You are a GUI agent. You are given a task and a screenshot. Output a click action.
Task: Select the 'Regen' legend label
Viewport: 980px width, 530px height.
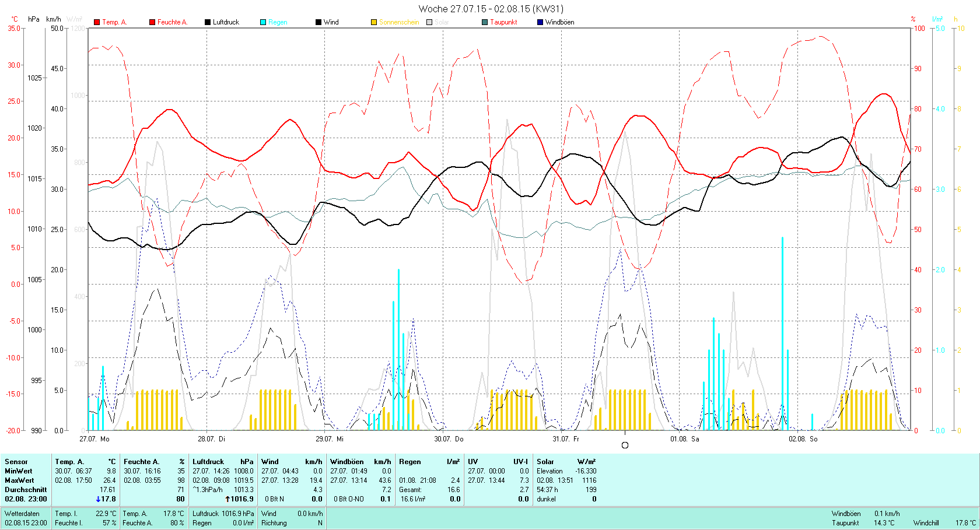[278, 22]
